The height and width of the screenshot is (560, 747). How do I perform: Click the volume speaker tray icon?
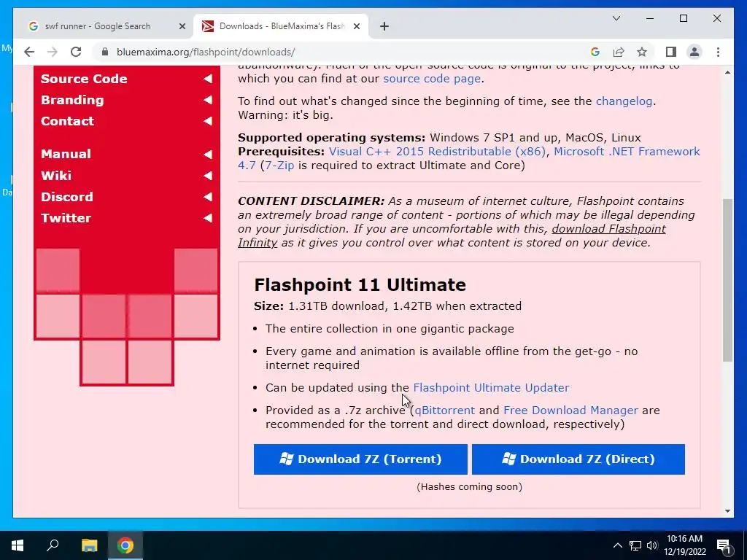(x=652, y=545)
